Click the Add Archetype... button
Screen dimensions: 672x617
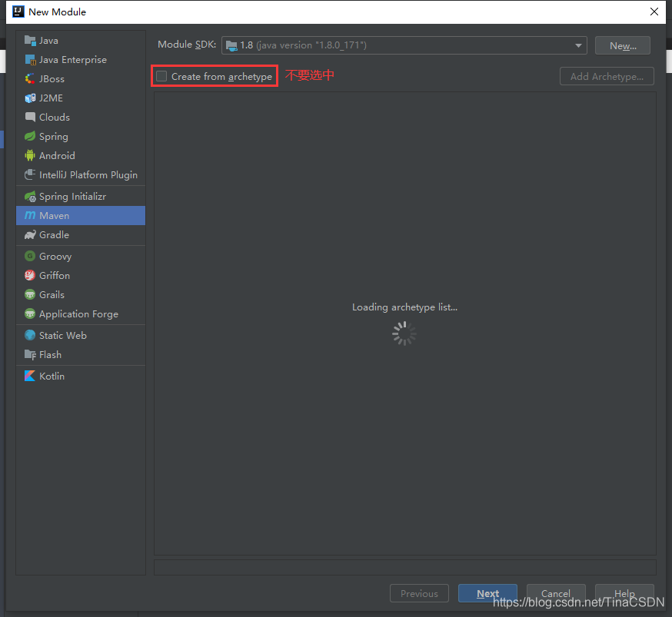click(x=607, y=76)
